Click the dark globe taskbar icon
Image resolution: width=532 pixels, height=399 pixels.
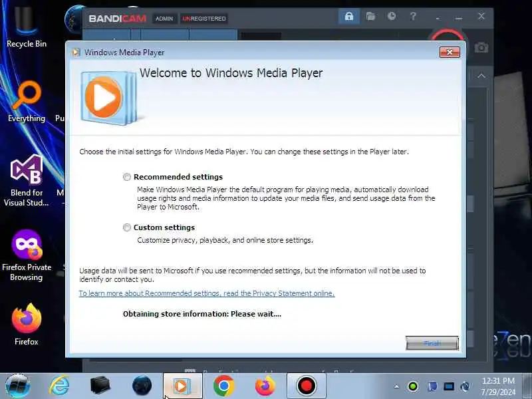pos(142,386)
